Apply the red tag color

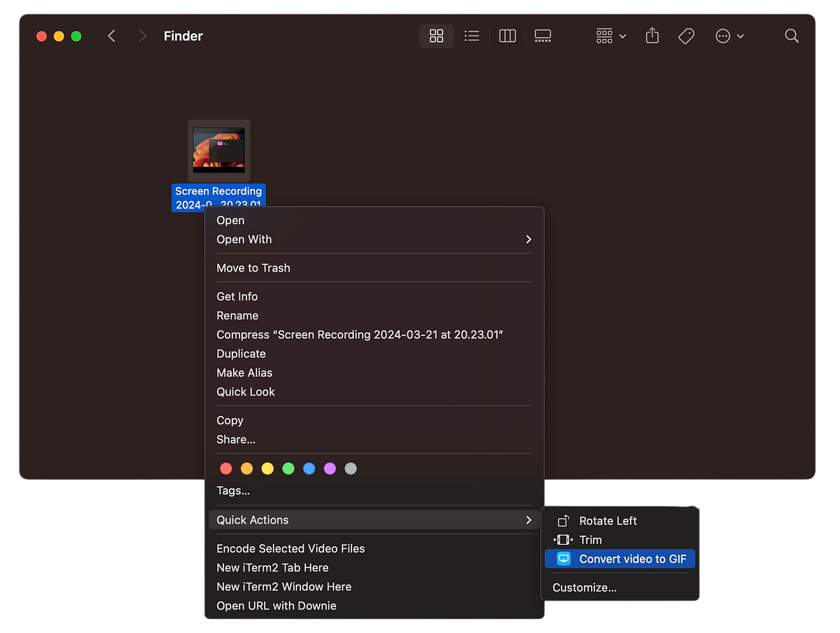tap(226, 468)
